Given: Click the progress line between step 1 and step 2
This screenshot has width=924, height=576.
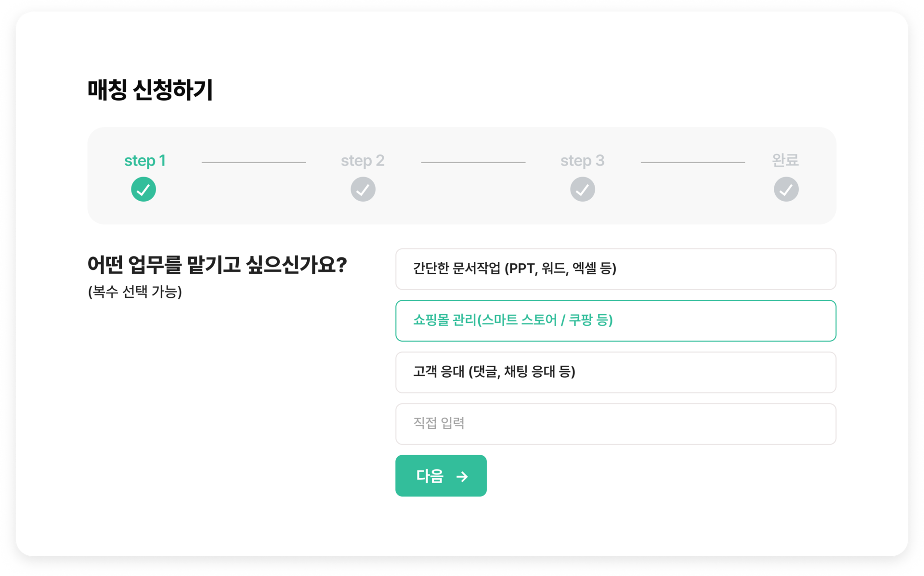Looking at the screenshot, I should pyautogui.click(x=254, y=162).
